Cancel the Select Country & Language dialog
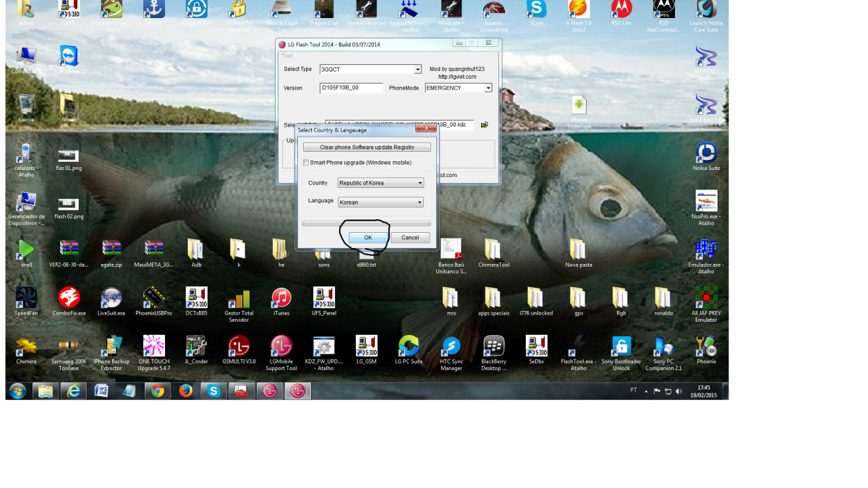The image size is (868, 488). [410, 237]
